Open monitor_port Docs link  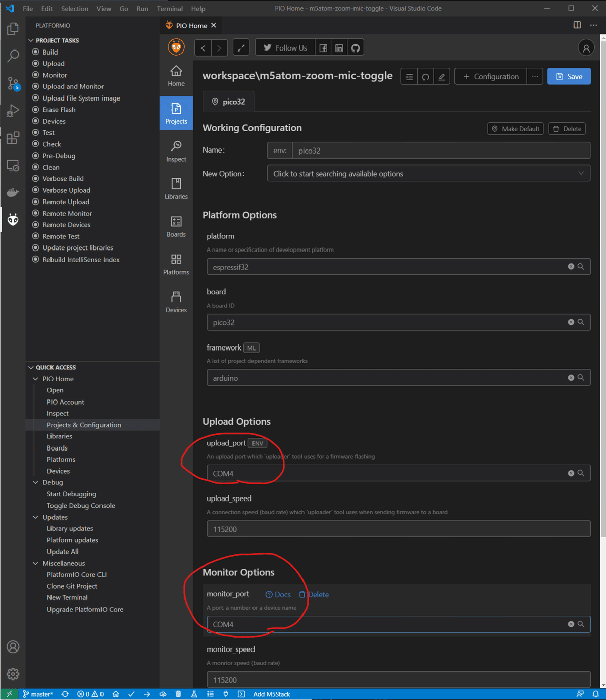coord(278,595)
